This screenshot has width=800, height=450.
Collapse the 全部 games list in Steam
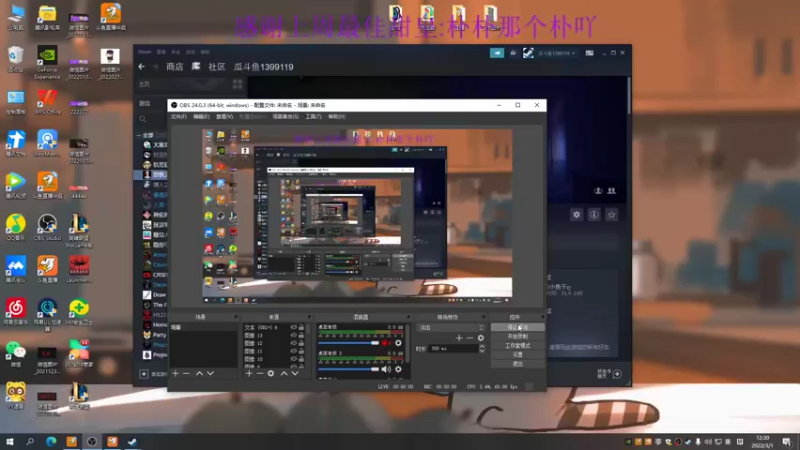pos(139,135)
